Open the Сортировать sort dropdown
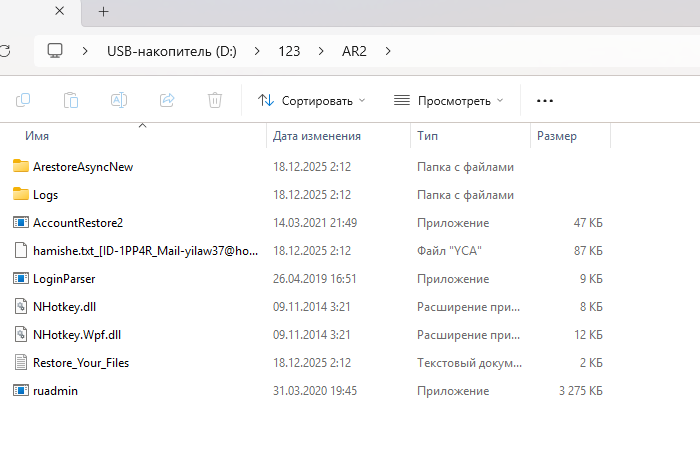Screen dimensions: 700x465 click(x=311, y=100)
